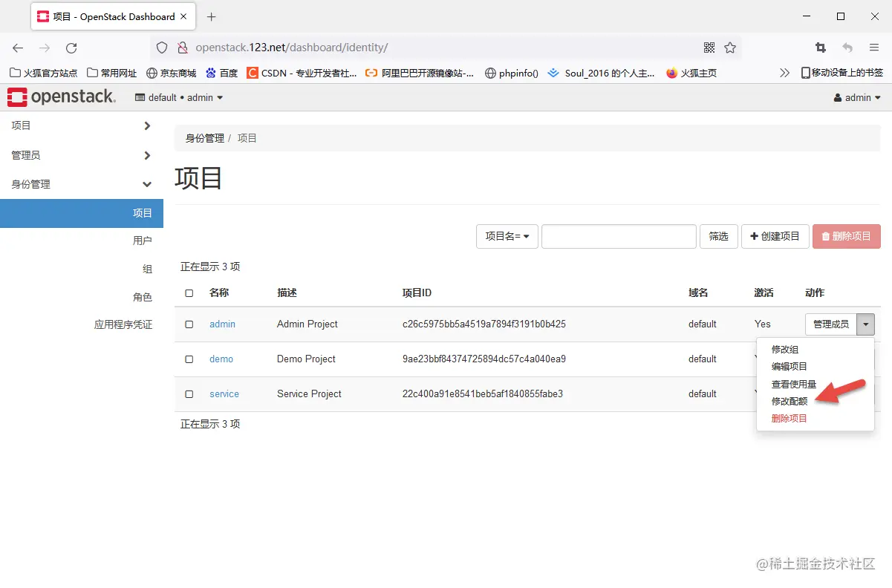
Task: Open the Firefox screenshot crop icon
Action: pyautogui.click(x=820, y=46)
